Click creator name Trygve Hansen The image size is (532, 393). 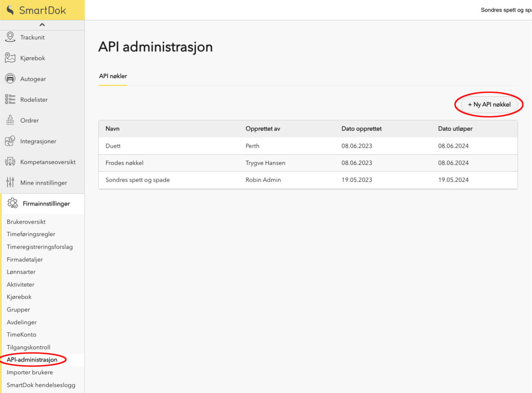click(266, 163)
